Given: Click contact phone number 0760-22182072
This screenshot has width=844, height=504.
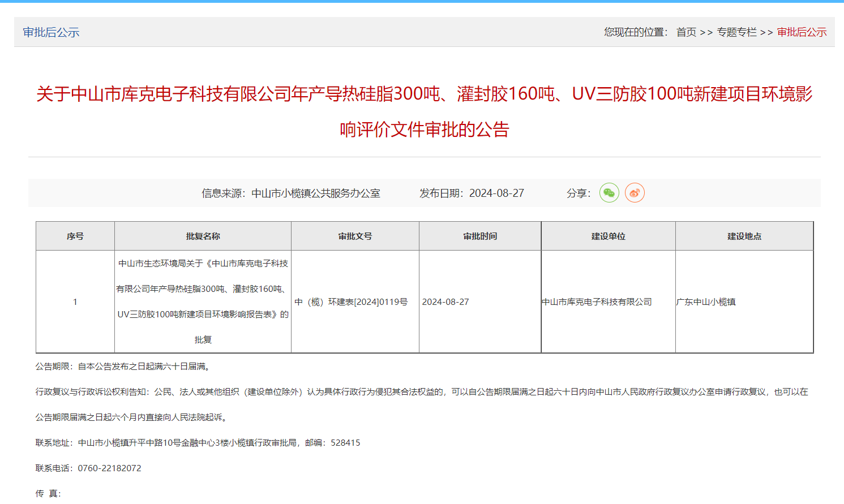Looking at the screenshot, I should [109, 468].
